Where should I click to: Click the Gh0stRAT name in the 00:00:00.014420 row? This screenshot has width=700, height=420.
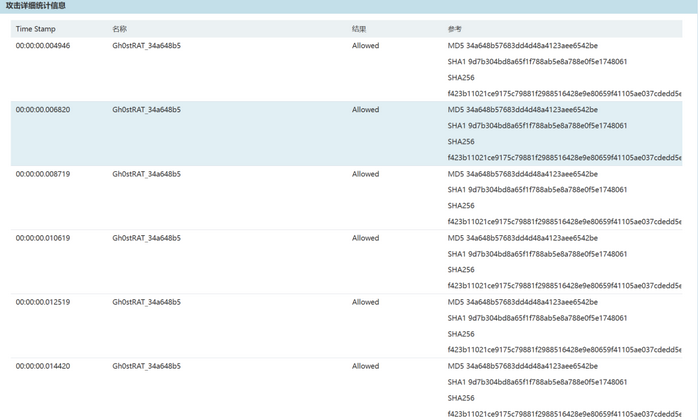click(146, 366)
